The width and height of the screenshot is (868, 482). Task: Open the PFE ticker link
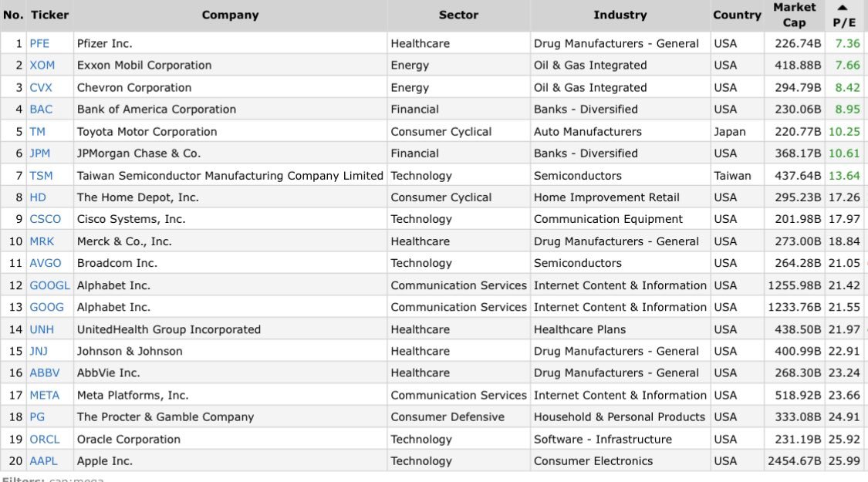39,43
